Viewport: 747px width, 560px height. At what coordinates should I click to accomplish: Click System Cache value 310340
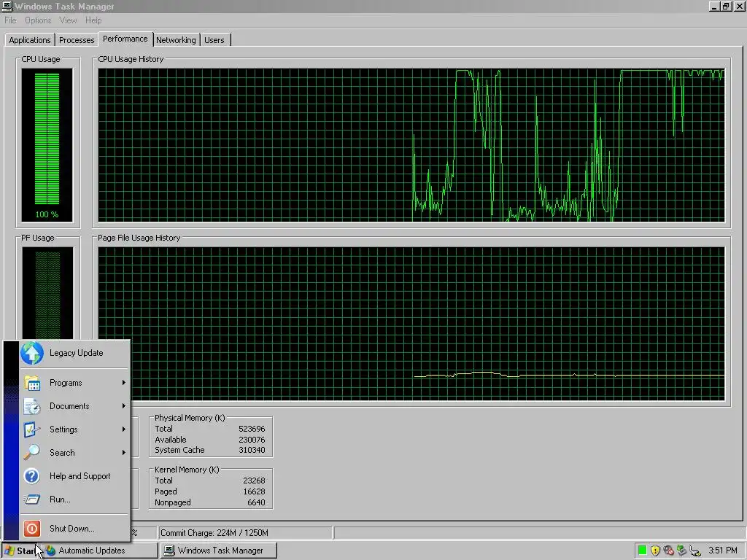[x=252, y=451]
